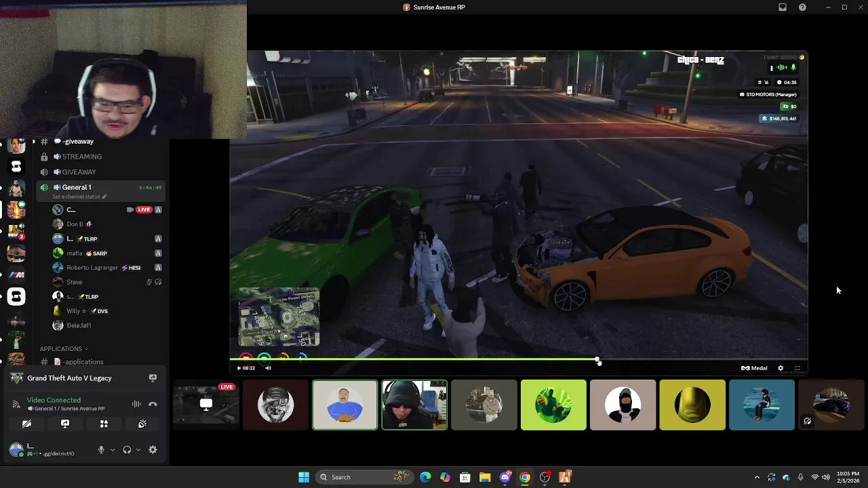Disconnect from voice call
Screen dimensions: 868x488
tap(153, 404)
